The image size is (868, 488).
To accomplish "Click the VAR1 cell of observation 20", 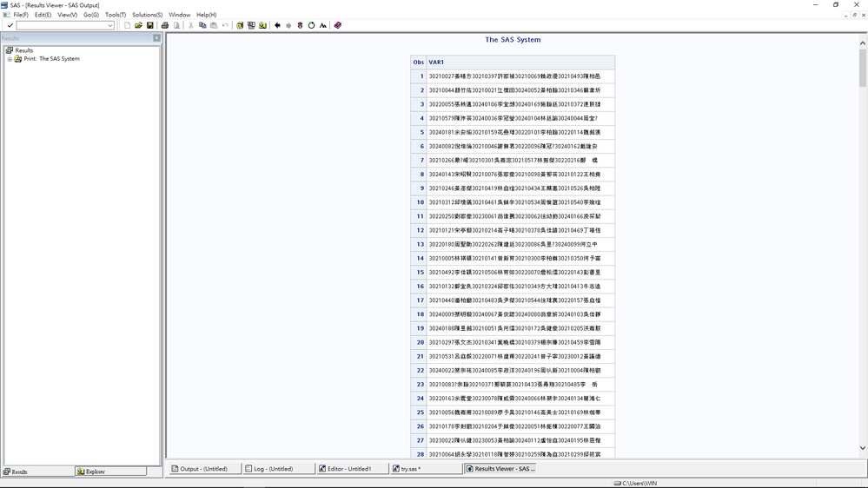I will [x=520, y=342].
